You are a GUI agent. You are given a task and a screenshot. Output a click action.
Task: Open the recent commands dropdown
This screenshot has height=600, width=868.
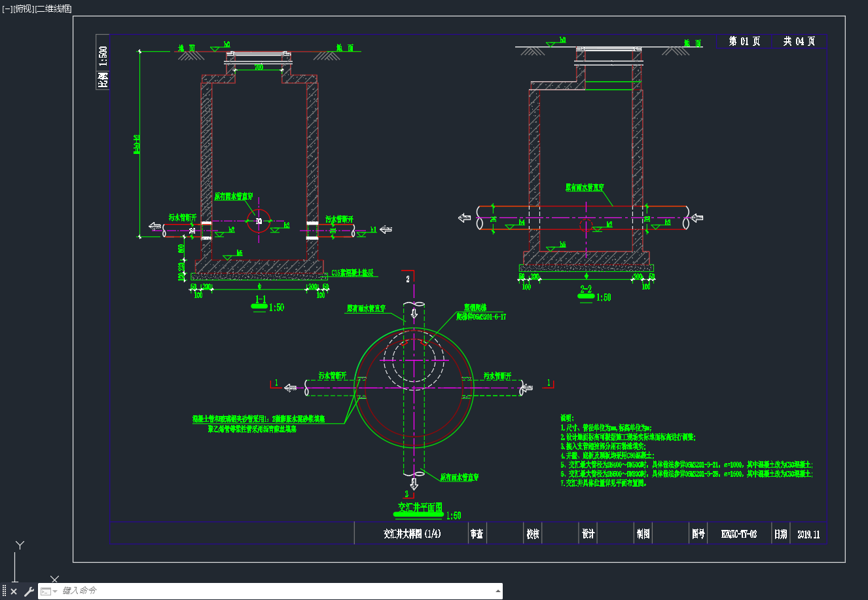coord(49,591)
